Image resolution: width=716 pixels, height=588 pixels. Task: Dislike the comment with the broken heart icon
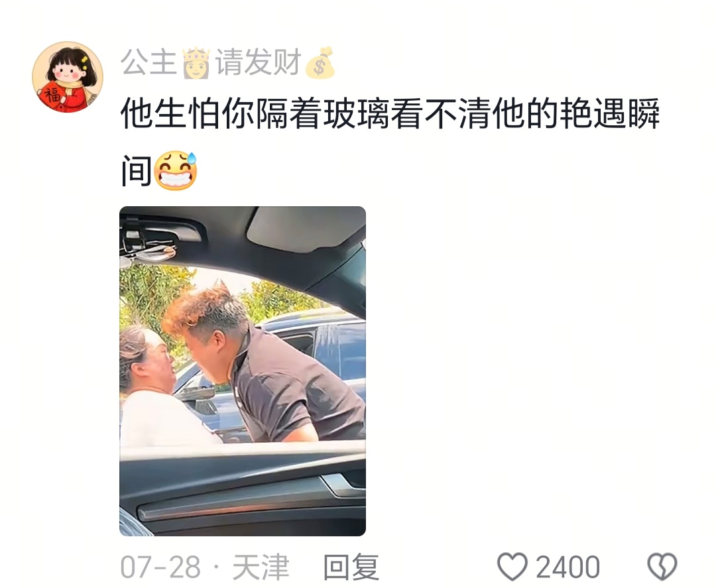pyautogui.click(x=662, y=567)
